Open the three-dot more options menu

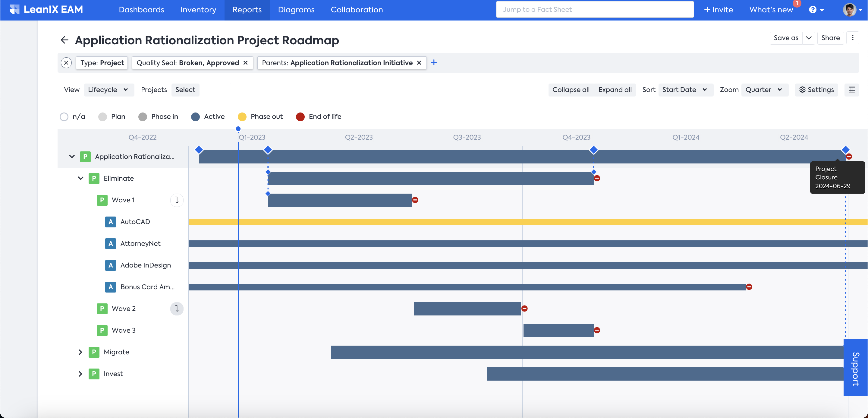pos(853,38)
